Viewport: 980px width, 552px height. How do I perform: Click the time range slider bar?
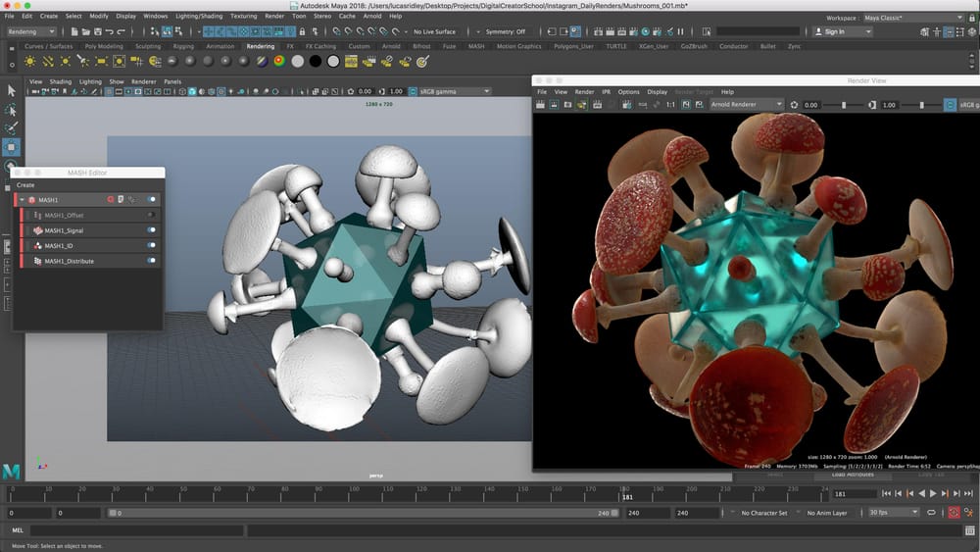click(364, 513)
